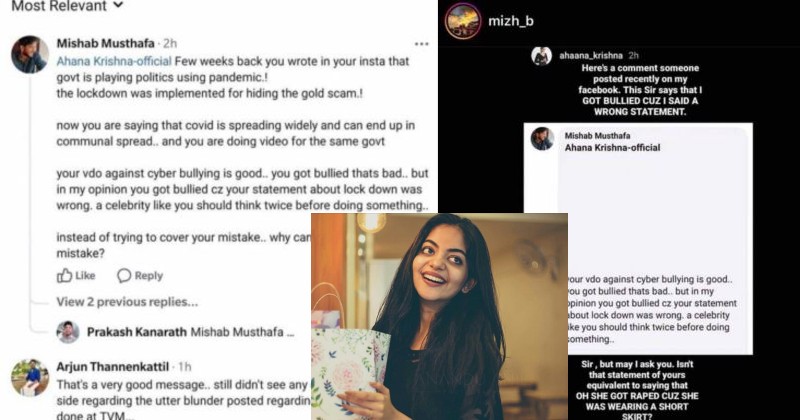Screen dimensions: 800x420
Task: Click Prakash Kanarath's name
Action: pos(137,332)
